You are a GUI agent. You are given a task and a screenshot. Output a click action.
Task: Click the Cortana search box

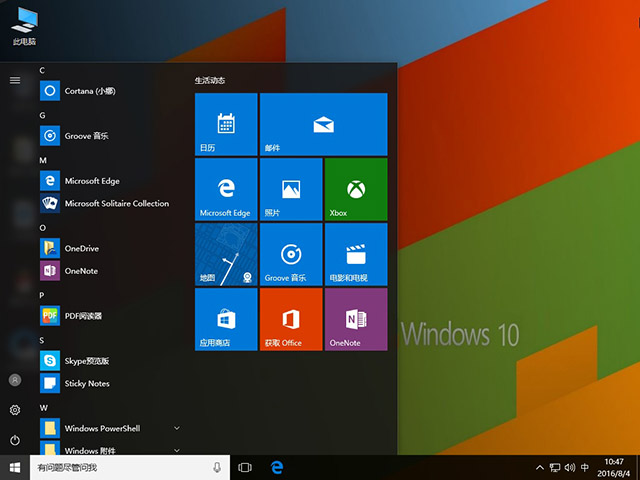pyautogui.click(x=120, y=467)
